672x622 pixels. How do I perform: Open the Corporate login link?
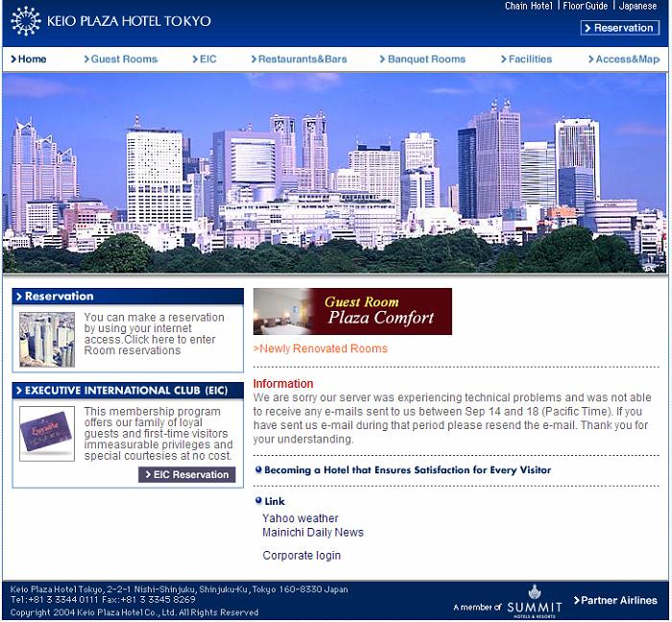click(x=301, y=556)
